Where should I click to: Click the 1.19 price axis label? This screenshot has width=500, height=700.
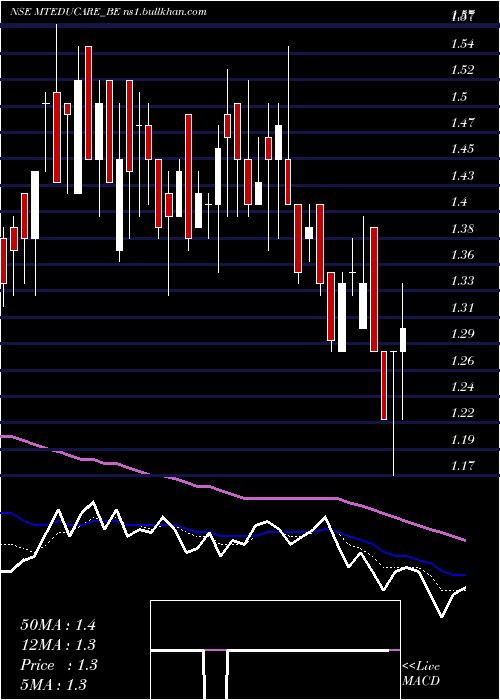click(x=462, y=440)
